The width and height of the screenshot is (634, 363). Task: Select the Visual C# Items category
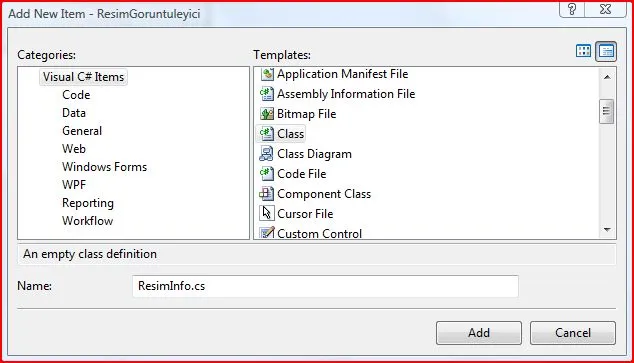[83, 77]
